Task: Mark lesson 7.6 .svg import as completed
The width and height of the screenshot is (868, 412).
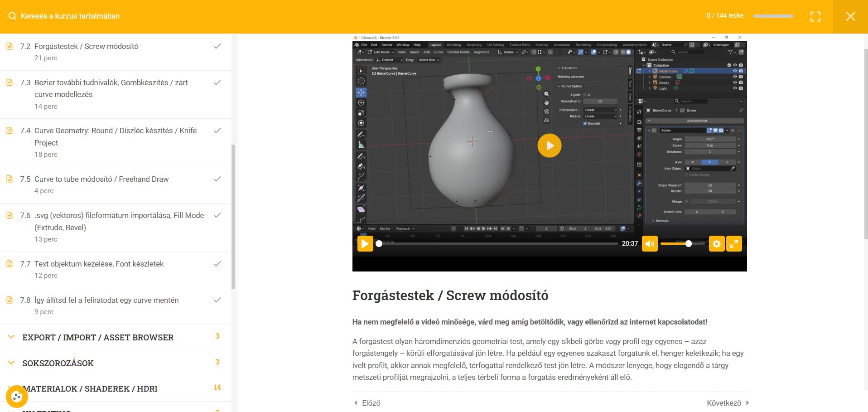Action: pyautogui.click(x=217, y=215)
